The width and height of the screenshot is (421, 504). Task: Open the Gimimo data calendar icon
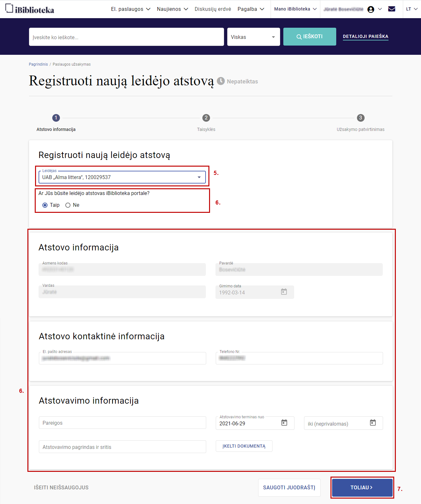coord(284,292)
